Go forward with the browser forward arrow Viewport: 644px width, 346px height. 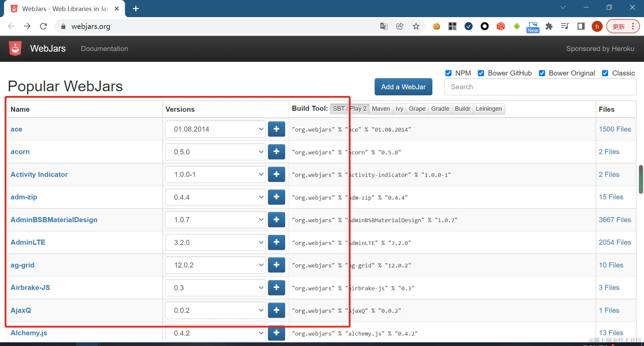click(x=27, y=26)
